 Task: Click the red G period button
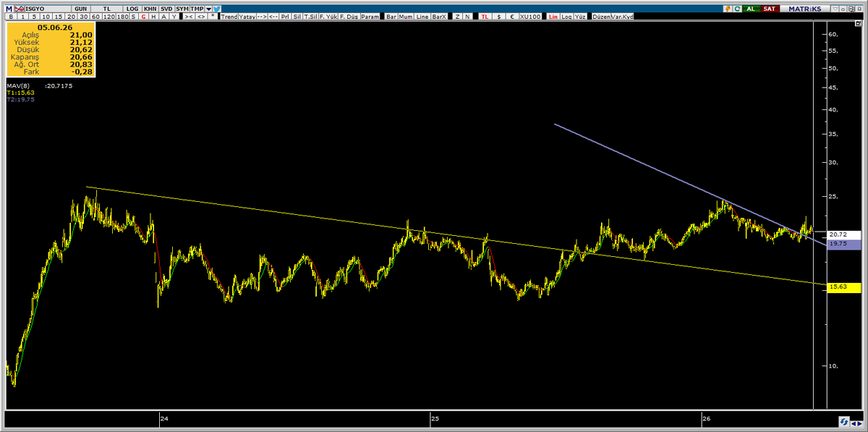(x=143, y=17)
